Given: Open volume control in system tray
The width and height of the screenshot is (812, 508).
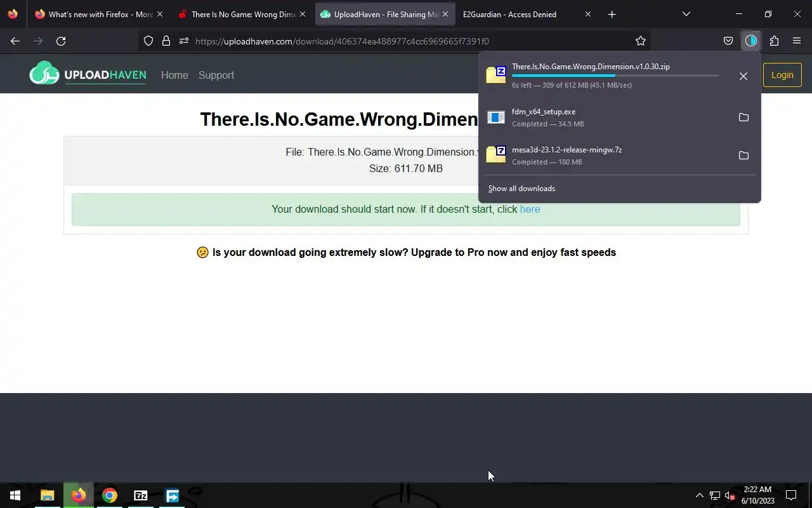Looking at the screenshot, I should (730, 495).
